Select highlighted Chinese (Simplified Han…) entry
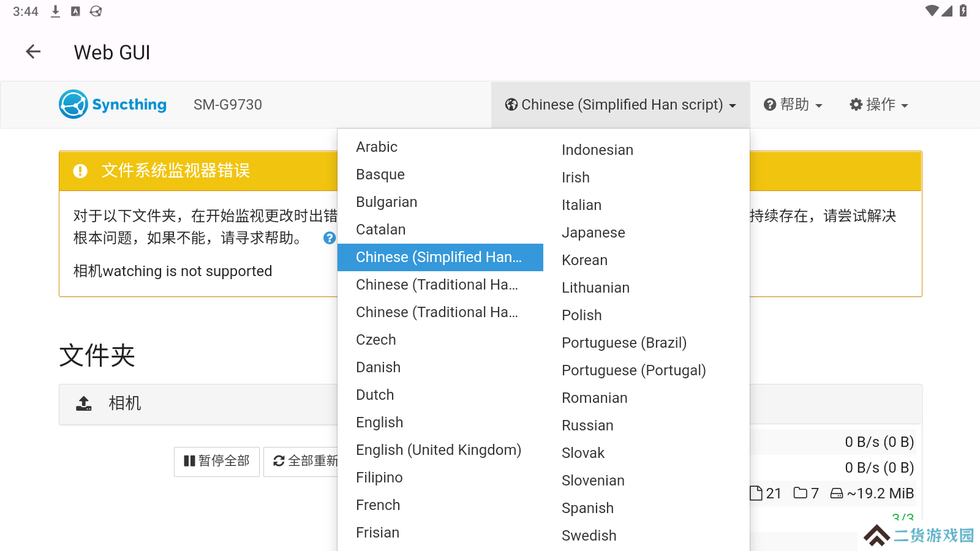 coord(440,257)
